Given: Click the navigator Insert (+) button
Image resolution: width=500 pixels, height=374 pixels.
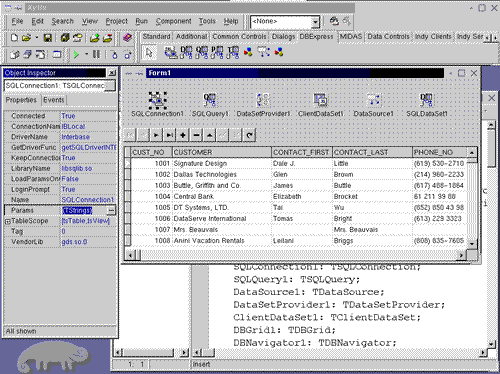Looking at the screenshot, I should 183,135.
